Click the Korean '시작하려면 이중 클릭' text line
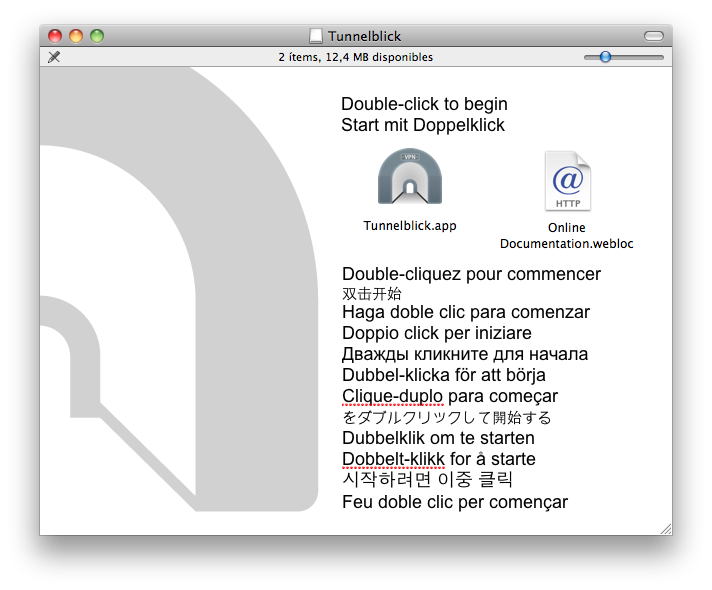The width and height of the screenshot is (712, 590). pyautogui.click(x=427, y=480)
